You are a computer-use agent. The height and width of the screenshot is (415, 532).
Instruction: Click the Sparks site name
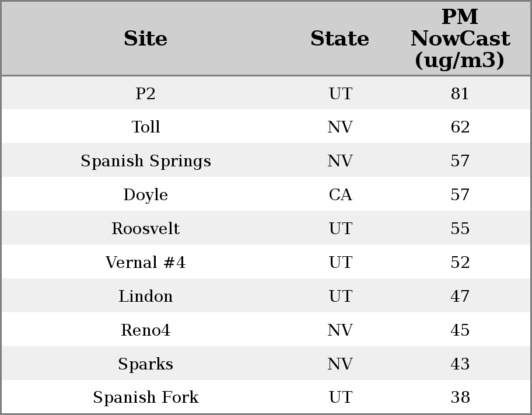tap(146, 364)
